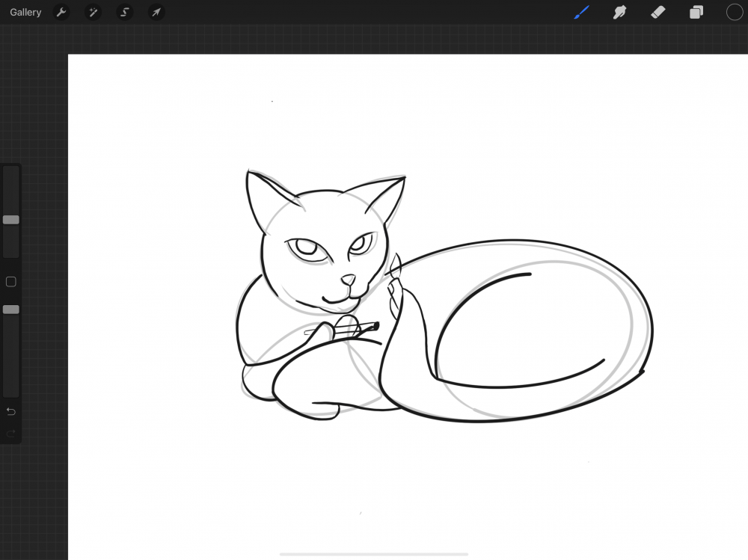Image resolution: width=748 pixels, height=560 pixels.
Task: Undo the last stroke
Action: [11, 412]
